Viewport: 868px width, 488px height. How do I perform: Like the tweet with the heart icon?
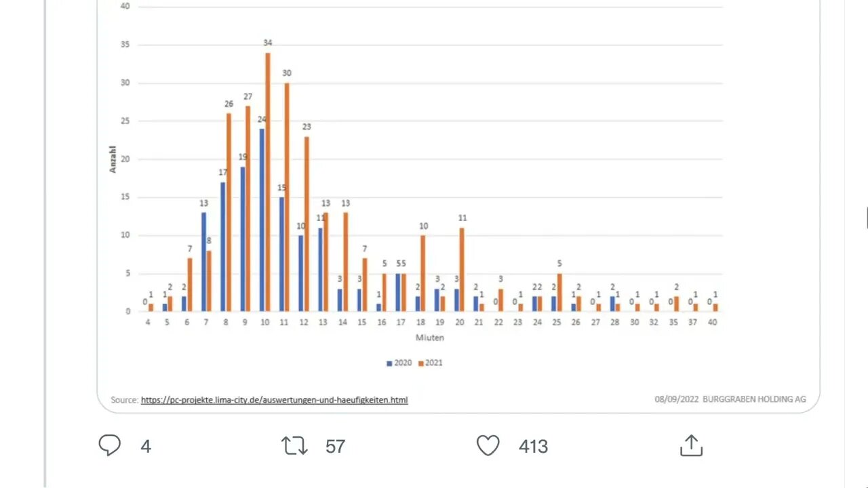point(488,445)
